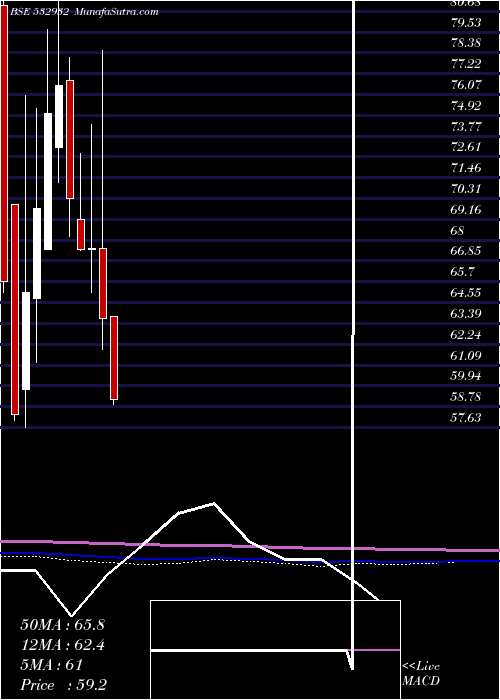Image resolution: width=500 pixels, height=700 pixels.
Task: Select the 70.31 axis label
Action: 467,189
